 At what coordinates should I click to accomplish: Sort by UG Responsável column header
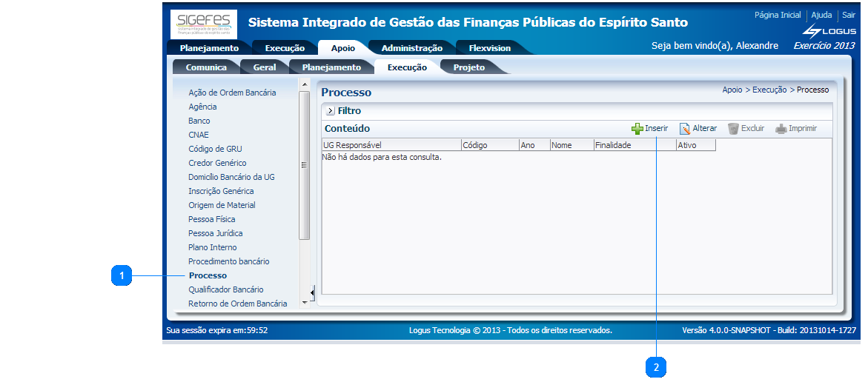(x=352, y=145)
